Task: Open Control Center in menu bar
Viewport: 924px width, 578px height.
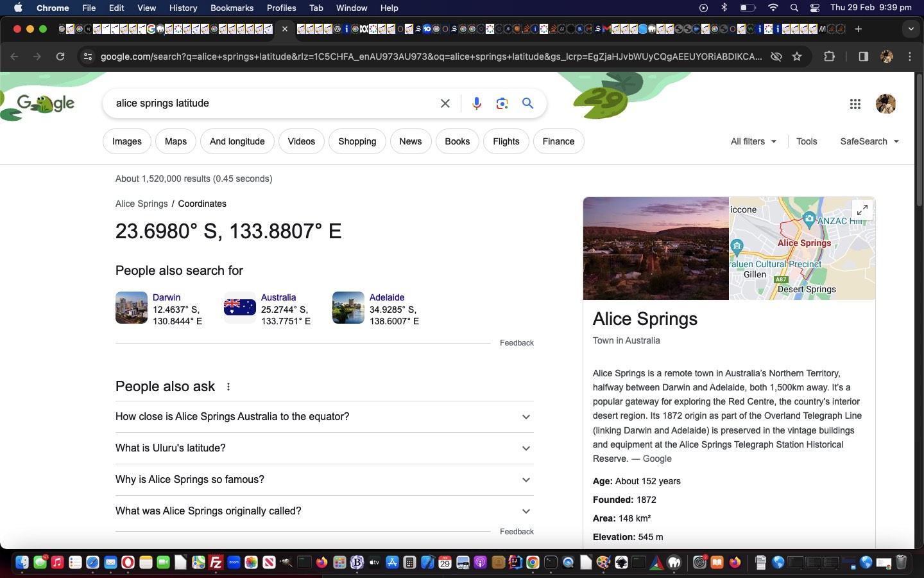Action: point(814,8)
